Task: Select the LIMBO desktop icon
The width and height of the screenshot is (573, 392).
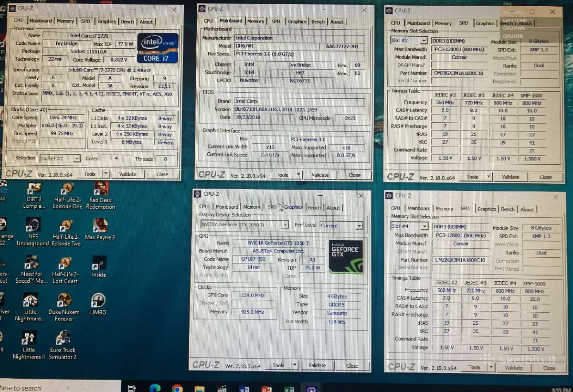Action: (98, 304)
